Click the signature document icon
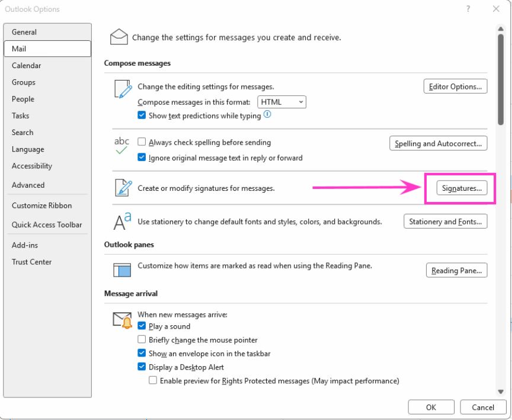 click(x=123, y=188)
